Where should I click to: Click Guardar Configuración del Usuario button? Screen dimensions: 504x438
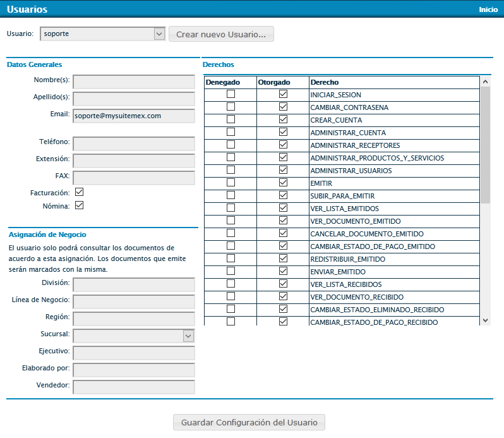249,422
